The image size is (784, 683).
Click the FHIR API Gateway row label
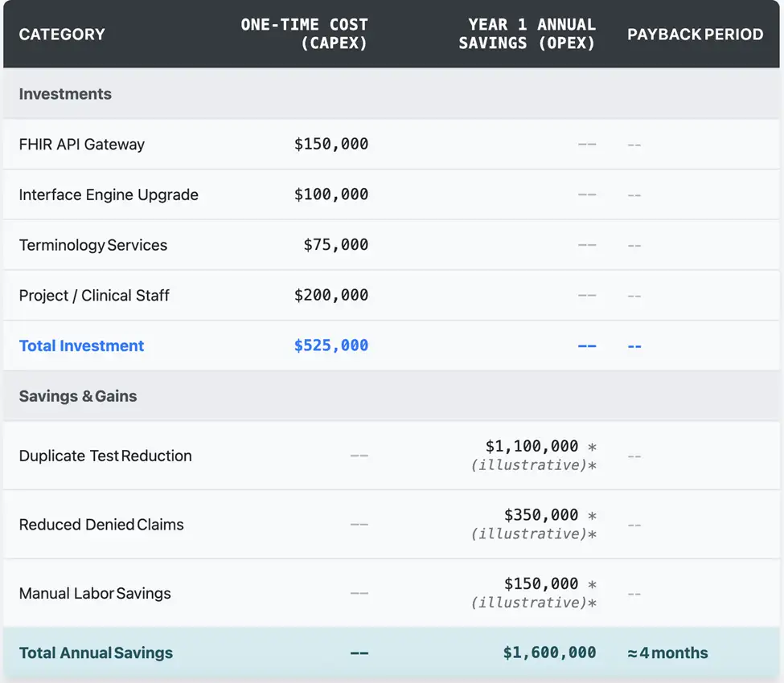coord(82,145)
